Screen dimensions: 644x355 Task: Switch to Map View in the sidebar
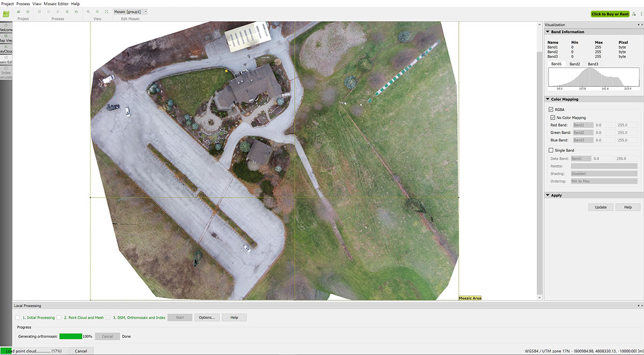[6, 38]
